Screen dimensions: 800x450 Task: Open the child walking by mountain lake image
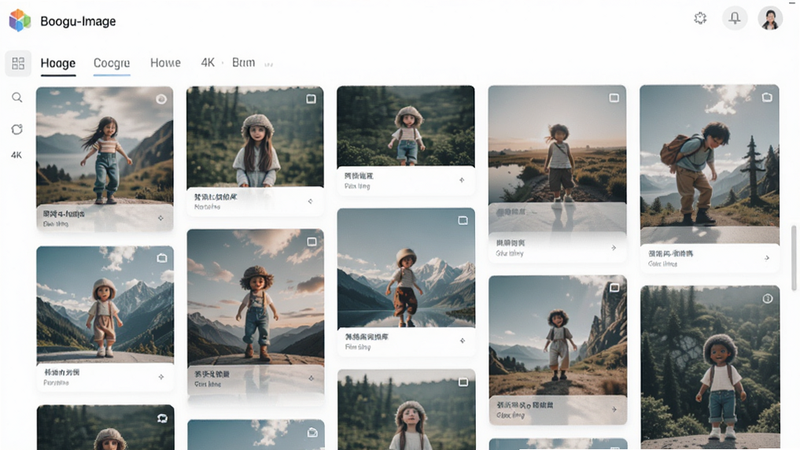pos(406,268)
